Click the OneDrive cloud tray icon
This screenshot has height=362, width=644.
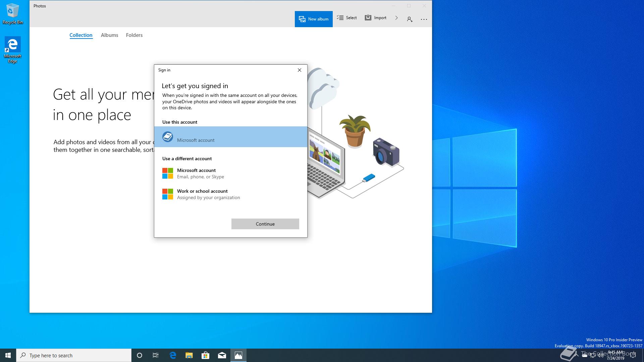click(585, 355)
